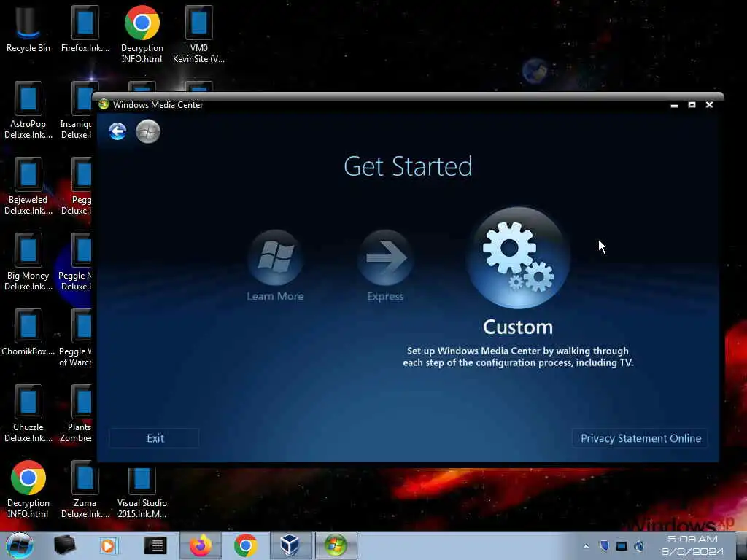Open Privacy Statement Online
This screenshot has width=747, height=560.
[x=640, y=438]
